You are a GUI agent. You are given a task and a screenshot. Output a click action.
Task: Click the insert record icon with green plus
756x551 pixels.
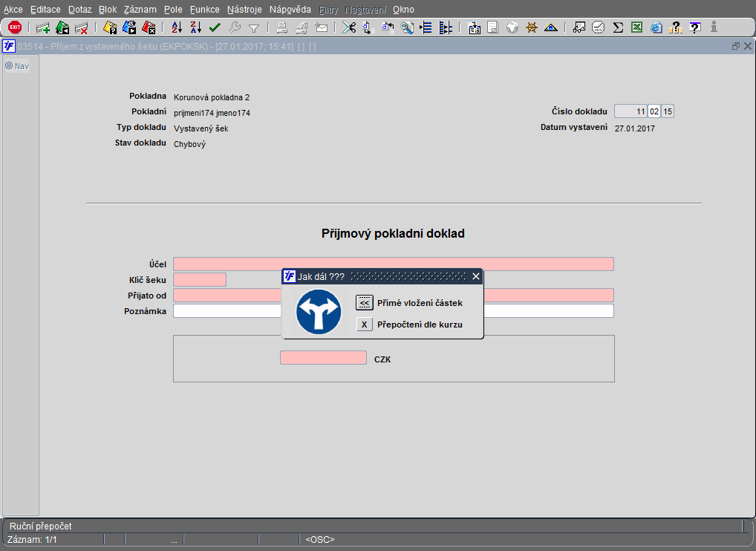43,28
